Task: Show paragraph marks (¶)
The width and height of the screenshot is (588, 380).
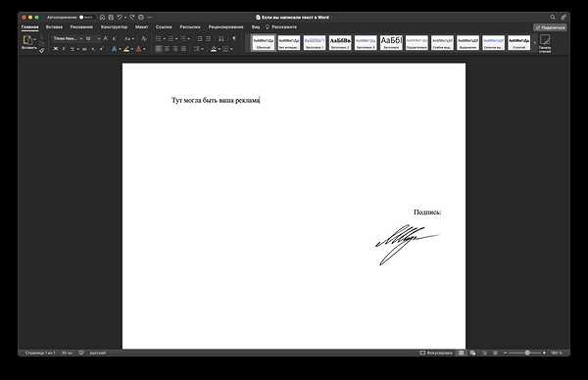Action: click(233, 38)
